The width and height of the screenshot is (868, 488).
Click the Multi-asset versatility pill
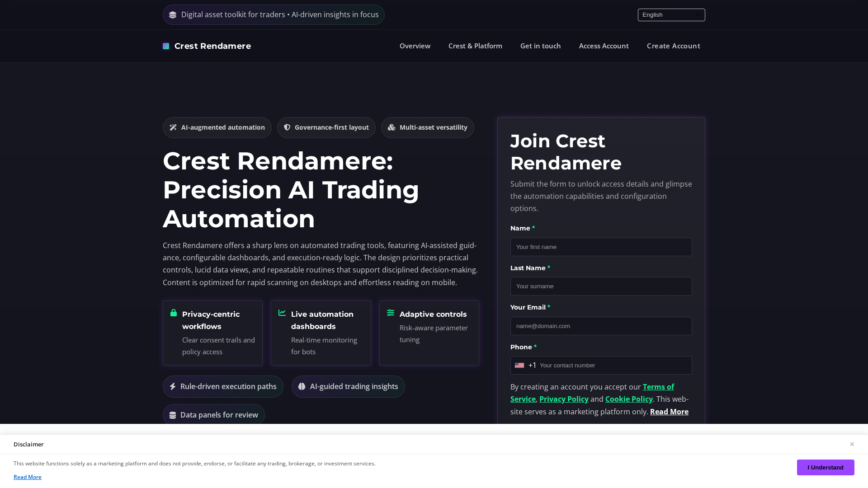pyautogui.click(x=427, y=127)
